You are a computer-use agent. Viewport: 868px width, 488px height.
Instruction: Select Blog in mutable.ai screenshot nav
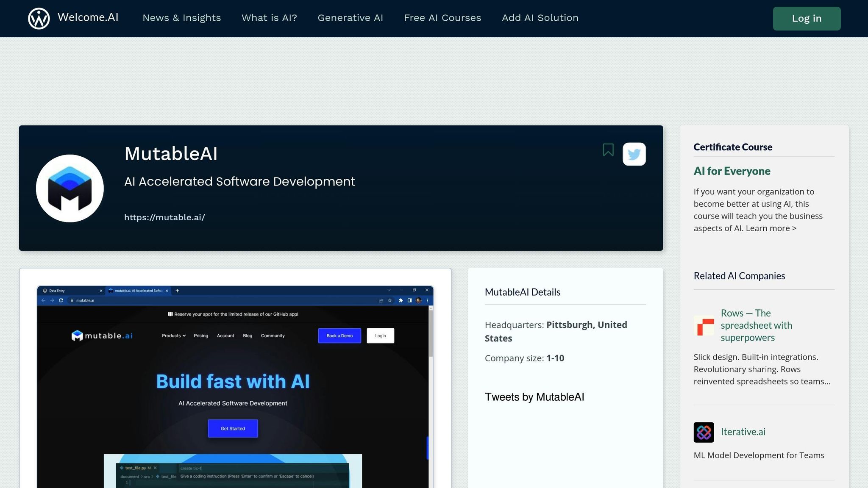[248, 336]
